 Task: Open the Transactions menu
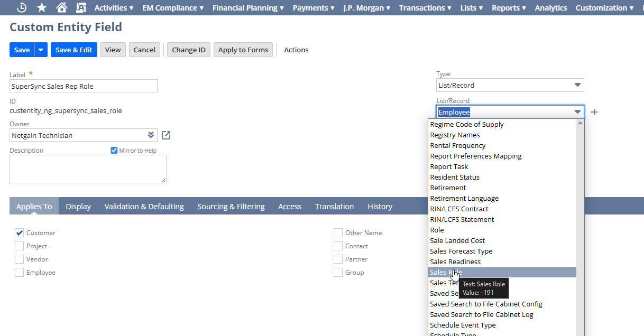(x=425, y=7)
